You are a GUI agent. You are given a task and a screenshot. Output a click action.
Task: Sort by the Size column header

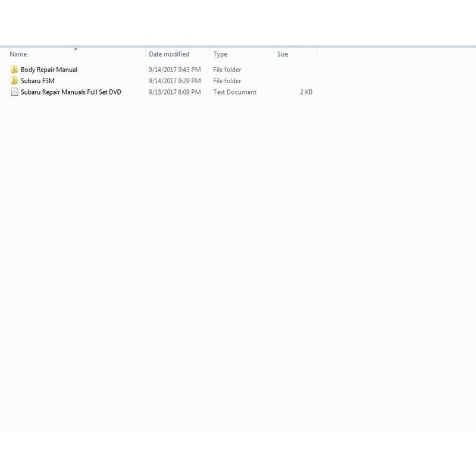pyautogui.click(x=282, y=54)
